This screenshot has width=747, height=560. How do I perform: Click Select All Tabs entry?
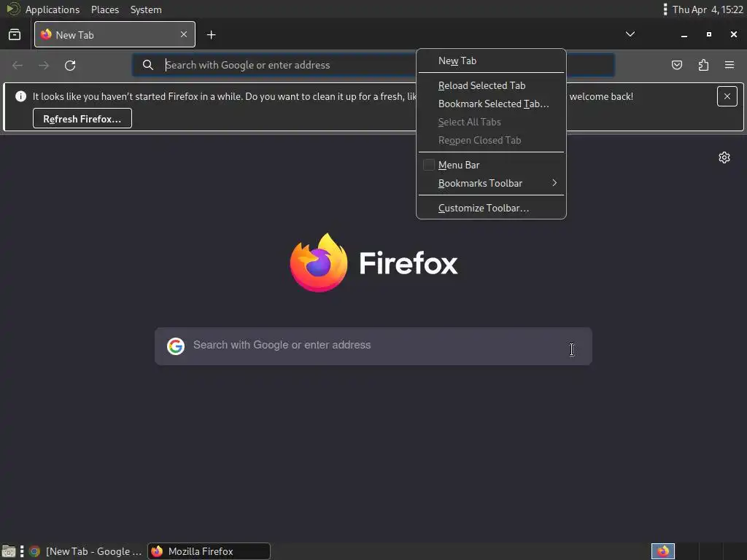491,122
